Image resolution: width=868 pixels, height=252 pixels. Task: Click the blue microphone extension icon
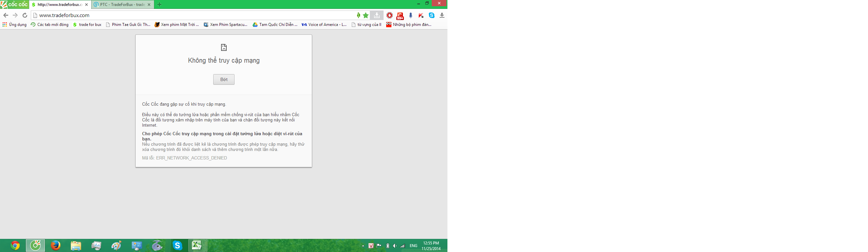pos(410,15)
